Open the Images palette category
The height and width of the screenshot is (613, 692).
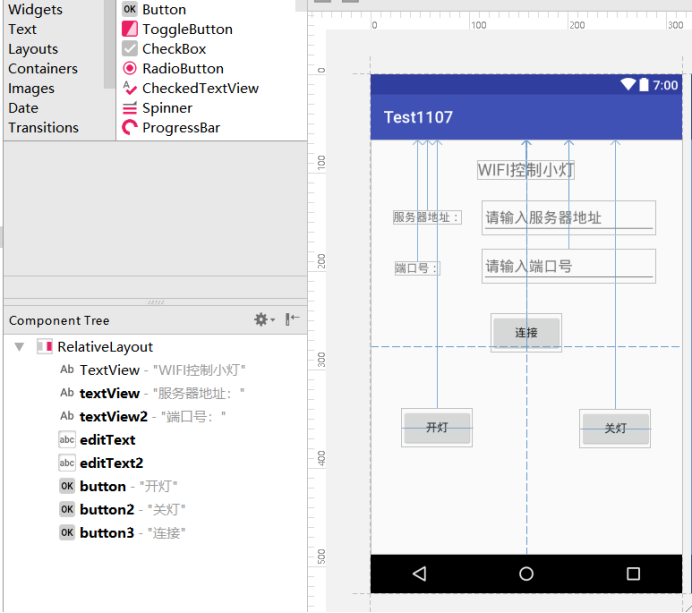(x=31, y=88)
